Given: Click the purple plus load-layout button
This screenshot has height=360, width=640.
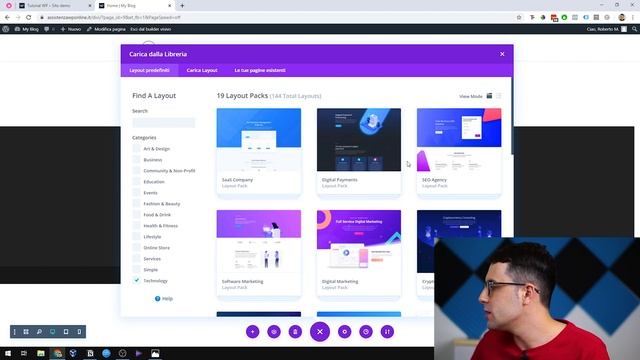Looking at the screenshot, I should click(253, 332).
